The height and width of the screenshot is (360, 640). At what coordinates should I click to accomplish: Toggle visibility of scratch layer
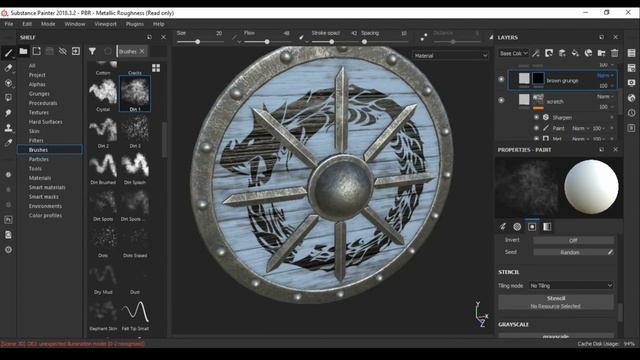[x=501, y=100]
